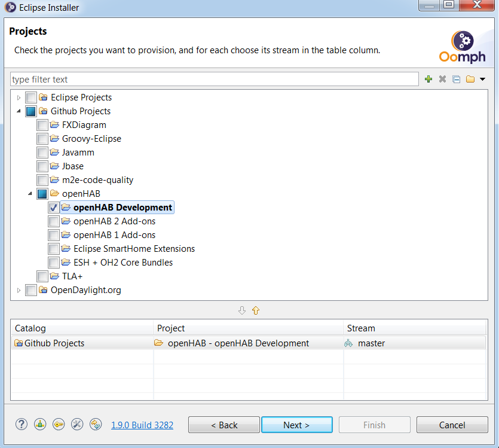Select the Javamm tree item label
499x448 pixels.
tap(78, 153)
